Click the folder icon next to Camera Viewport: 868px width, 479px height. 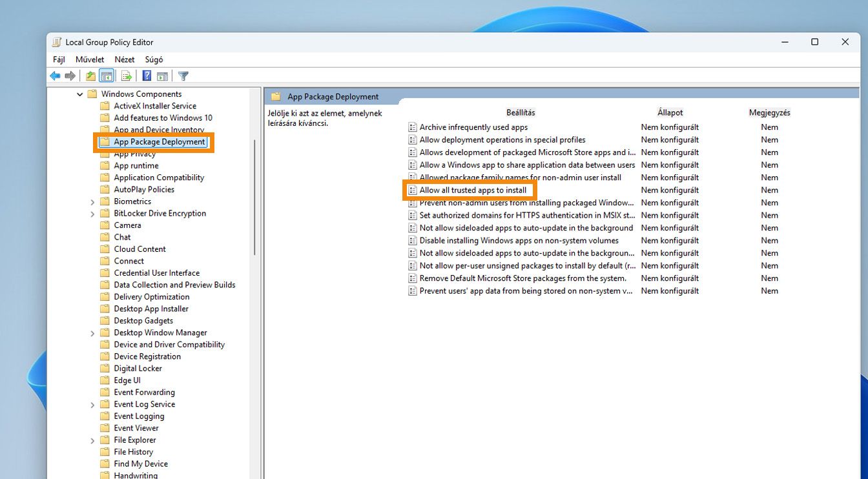[105, 225]
